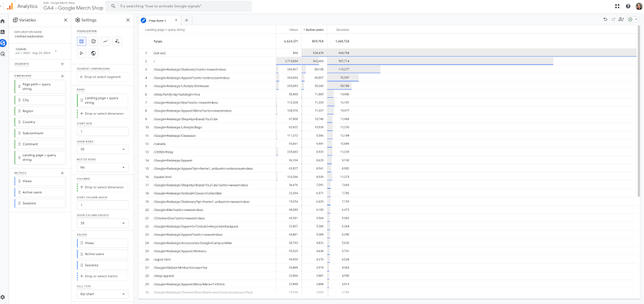Redo the last exploration change
644x304 pixels.
click(x=614, y=19)
